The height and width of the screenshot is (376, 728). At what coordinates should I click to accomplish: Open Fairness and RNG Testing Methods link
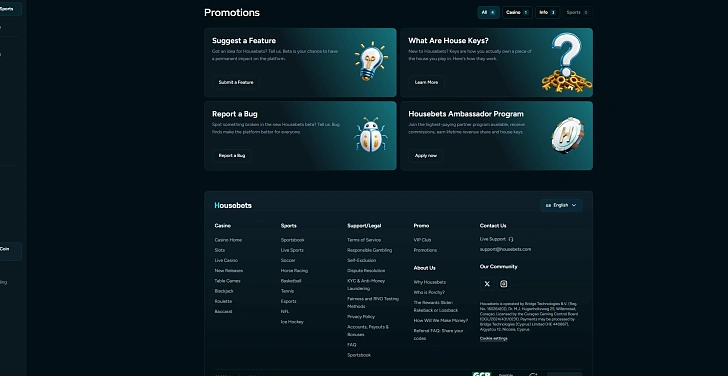(x=373, y=303)
